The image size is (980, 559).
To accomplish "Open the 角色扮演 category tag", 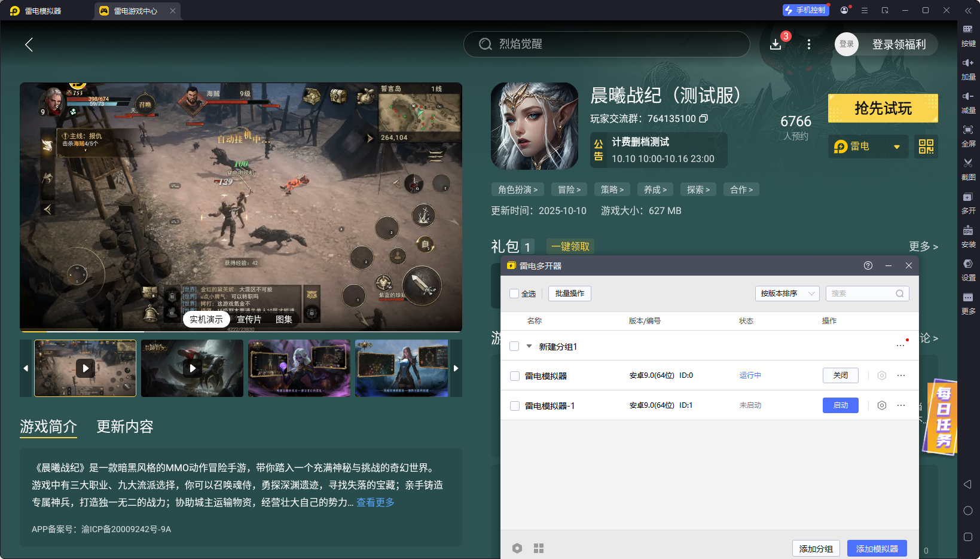I will point(518,190).
